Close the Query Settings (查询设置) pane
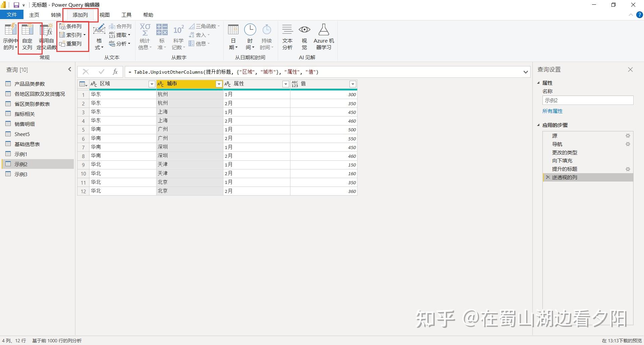The height and width of the screenshot is (345, 644). coord(630,69)
